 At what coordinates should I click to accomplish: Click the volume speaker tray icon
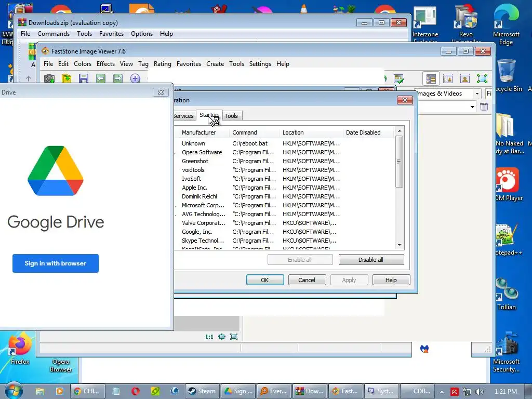[480, 392]
